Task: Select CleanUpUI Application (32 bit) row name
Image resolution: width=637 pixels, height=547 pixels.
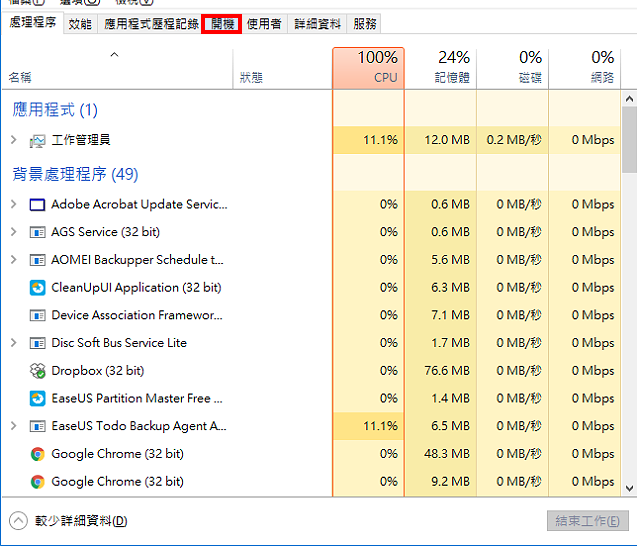Action: 136,287
